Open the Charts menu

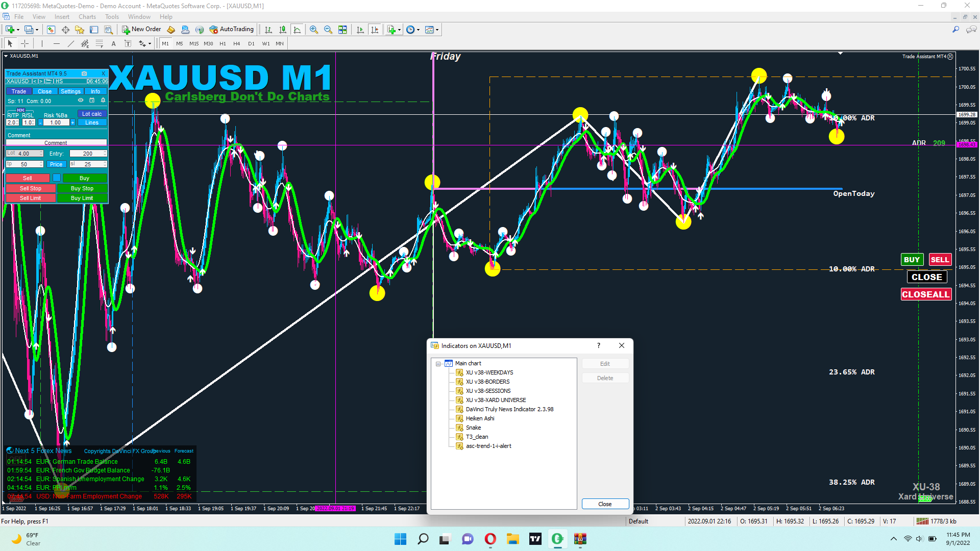tap(87, 17)
